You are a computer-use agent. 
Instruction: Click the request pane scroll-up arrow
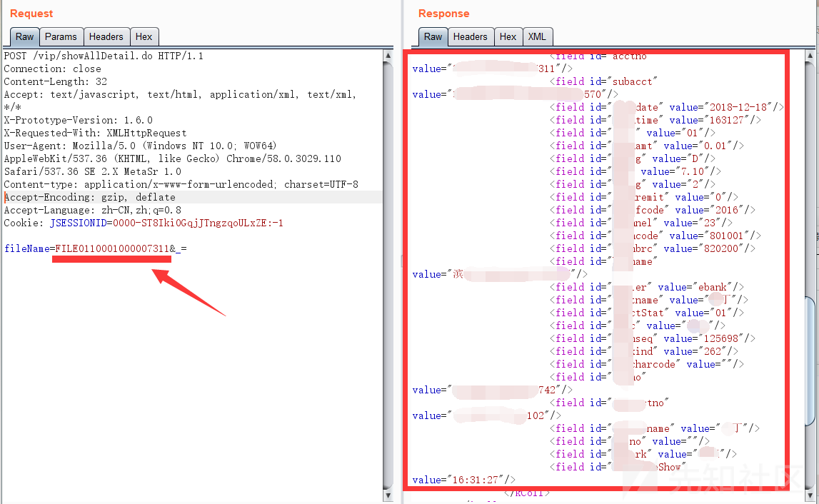(x=388, y=55)
